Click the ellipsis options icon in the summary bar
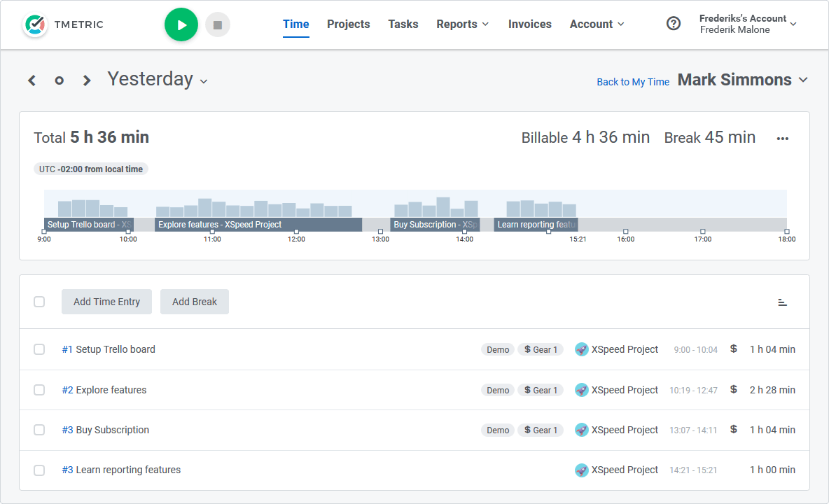Viewport: 829px width, 504px height. point(782,138)
